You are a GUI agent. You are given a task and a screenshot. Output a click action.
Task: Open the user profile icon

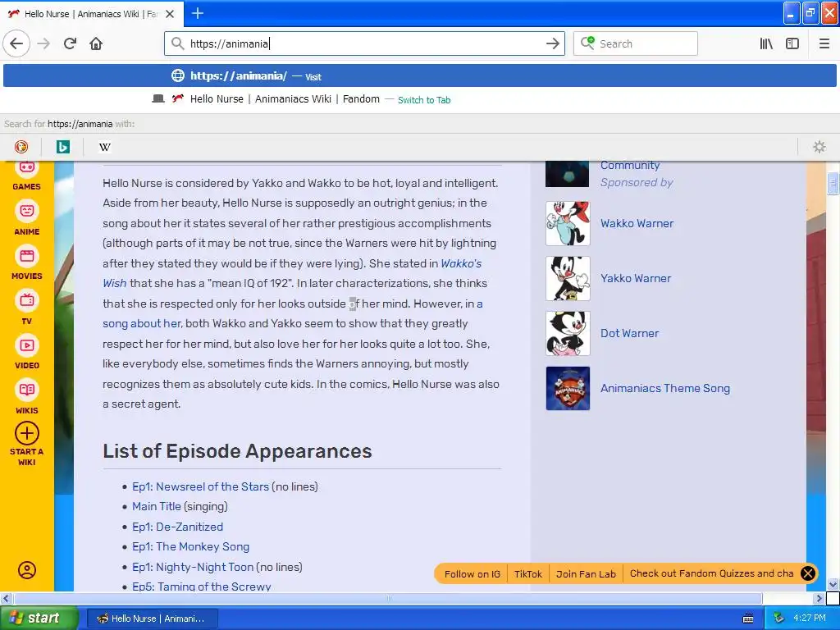pos(27,569)
